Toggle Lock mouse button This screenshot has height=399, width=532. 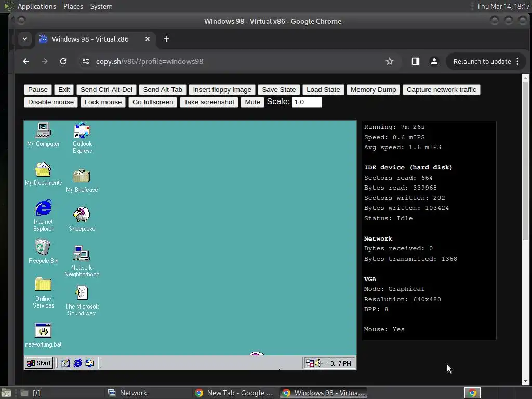coord(103,102)
